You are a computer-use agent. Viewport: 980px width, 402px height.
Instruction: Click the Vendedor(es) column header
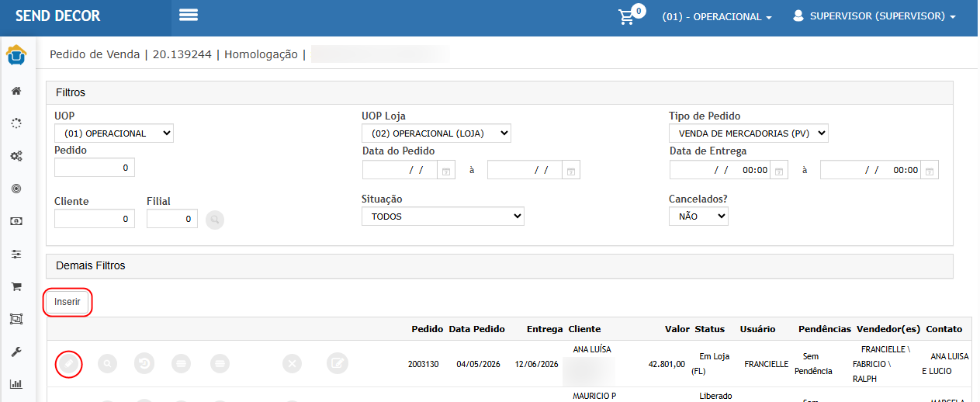point(888,329)
